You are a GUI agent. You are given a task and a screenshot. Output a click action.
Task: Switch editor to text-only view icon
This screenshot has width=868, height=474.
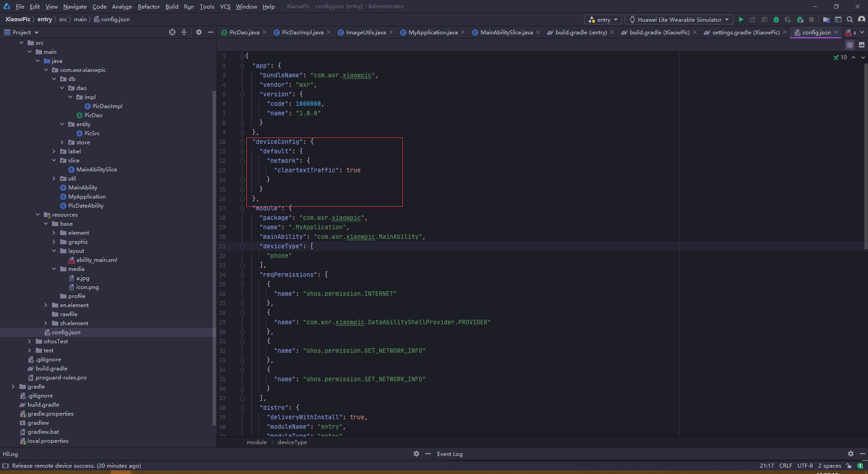(x=850, y=45)
